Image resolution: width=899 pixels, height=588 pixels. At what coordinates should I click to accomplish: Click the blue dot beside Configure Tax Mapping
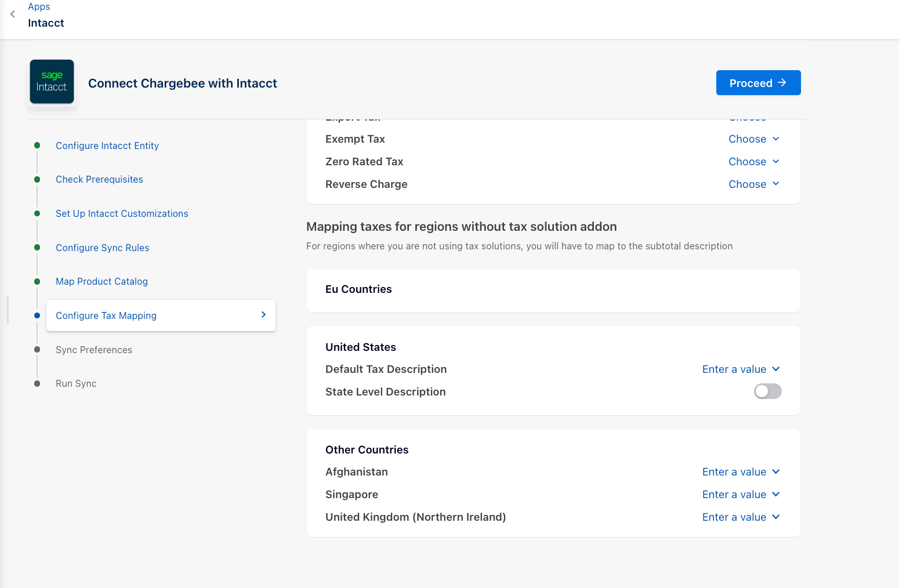37,315
